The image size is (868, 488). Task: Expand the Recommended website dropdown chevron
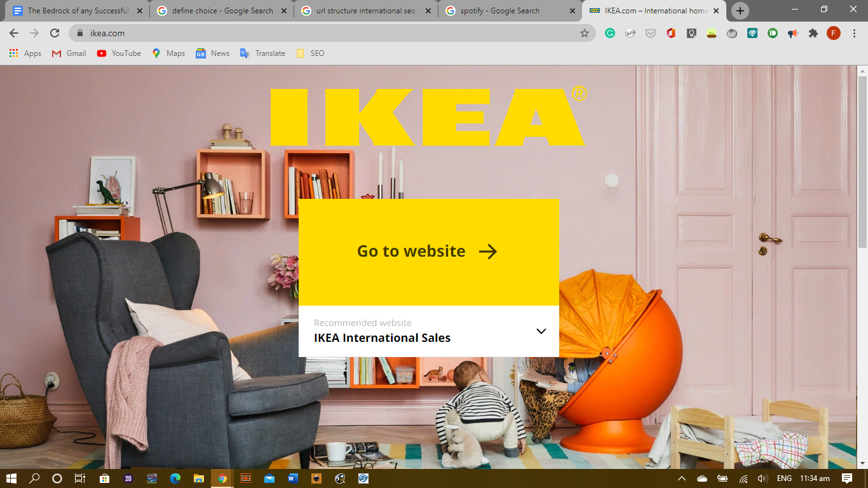(x=541, y=331)
